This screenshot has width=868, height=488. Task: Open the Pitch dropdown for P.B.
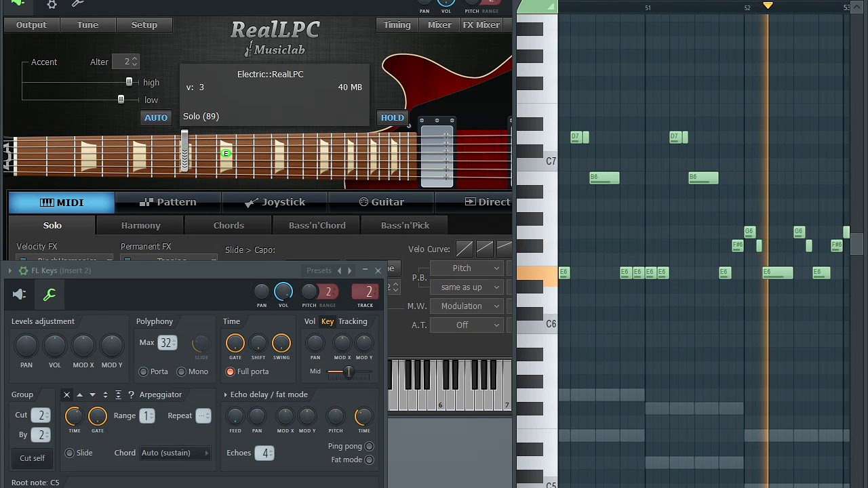(x=467, y=268)
